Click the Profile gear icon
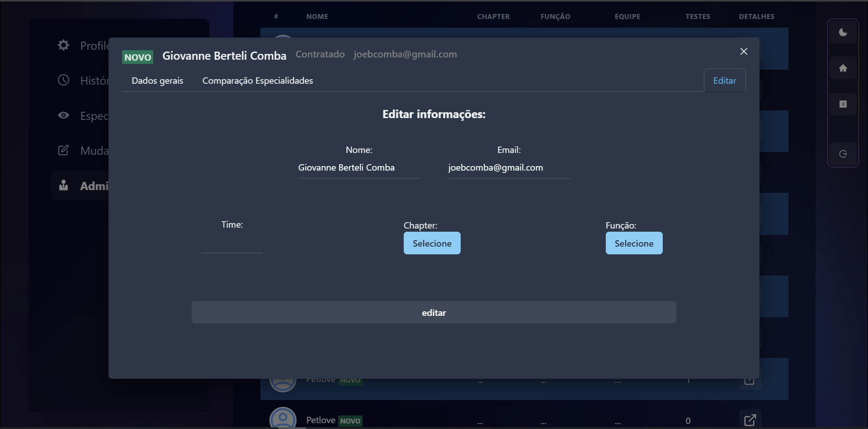This screenshot has width=868, height=429. point(64,45)
